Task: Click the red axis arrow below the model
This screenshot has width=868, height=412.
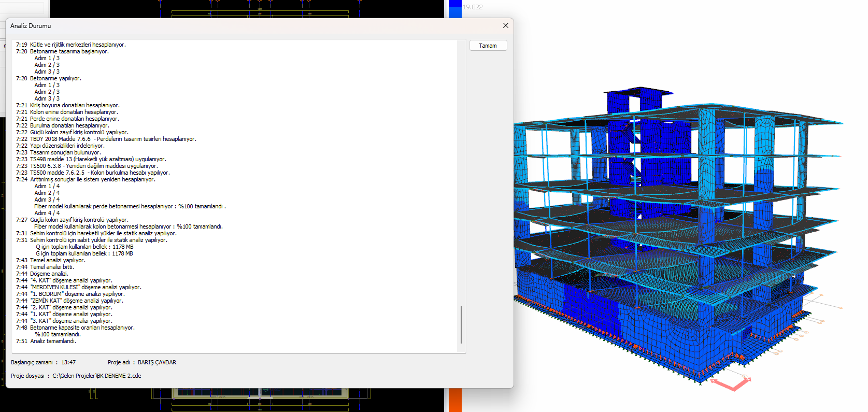Action: pyautogui.click(x=731, y=384)
